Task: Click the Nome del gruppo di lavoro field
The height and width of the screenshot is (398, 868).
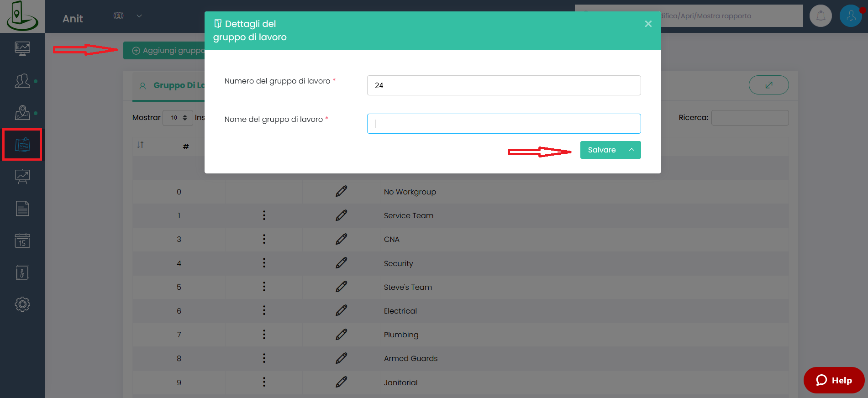Action: pyautogui.click(x=504, y=124)
